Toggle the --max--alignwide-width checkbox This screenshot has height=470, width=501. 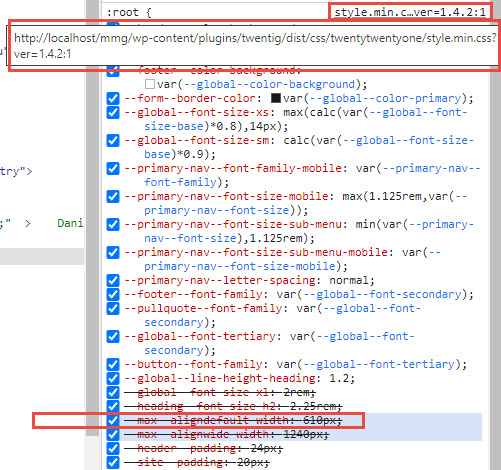point(113,434)
